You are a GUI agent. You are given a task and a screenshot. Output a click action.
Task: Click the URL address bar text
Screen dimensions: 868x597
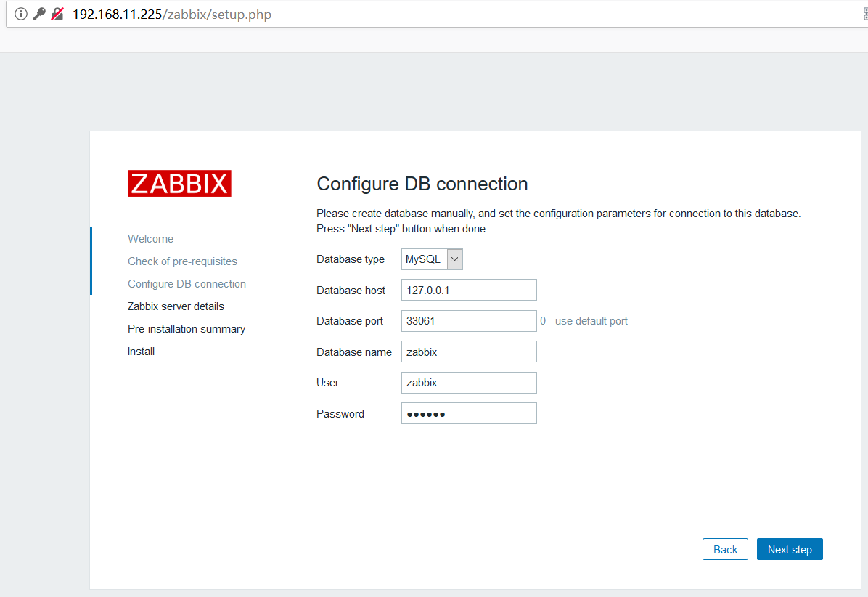(x=171, y=15)
